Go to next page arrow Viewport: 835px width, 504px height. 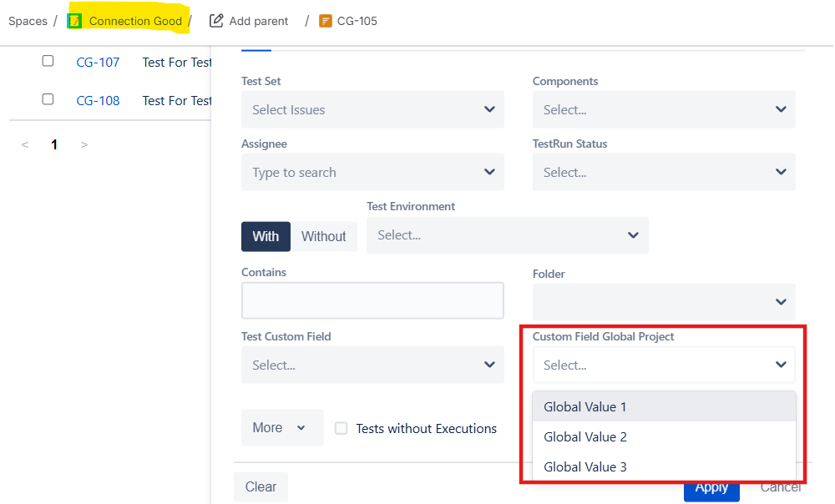[x=83, y=145]
